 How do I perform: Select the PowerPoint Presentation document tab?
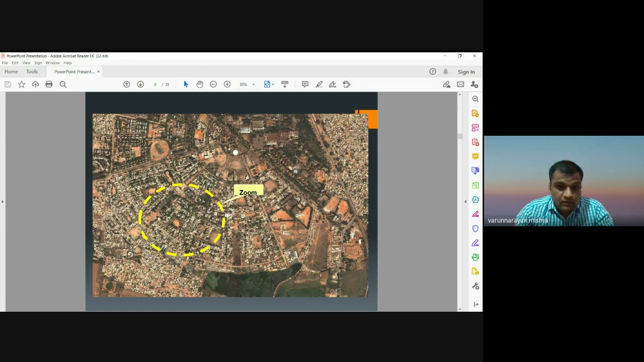point(74,71)
